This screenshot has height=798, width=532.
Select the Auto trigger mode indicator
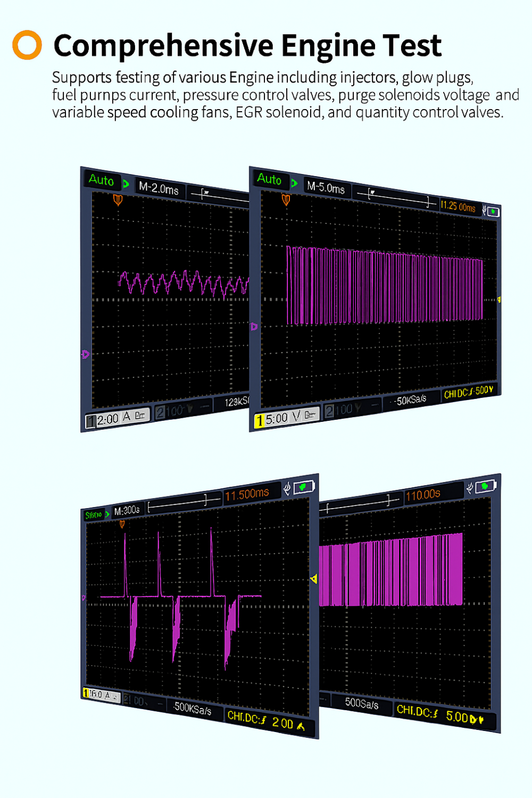(x=101, y=181)
